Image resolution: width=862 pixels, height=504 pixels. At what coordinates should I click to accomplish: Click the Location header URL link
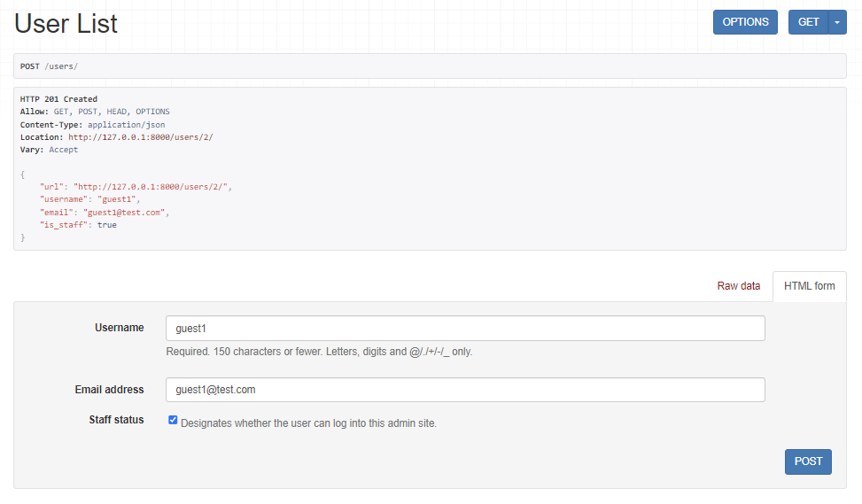tap(140, 137)
